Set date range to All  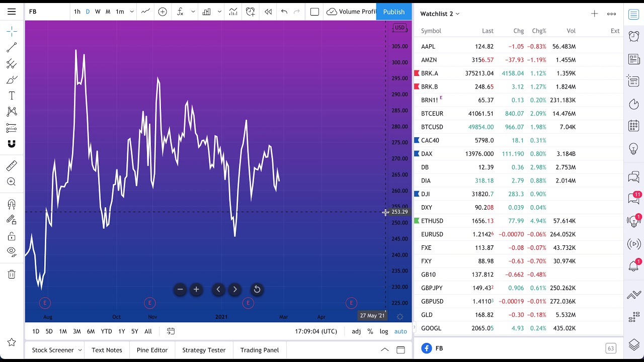148,331
